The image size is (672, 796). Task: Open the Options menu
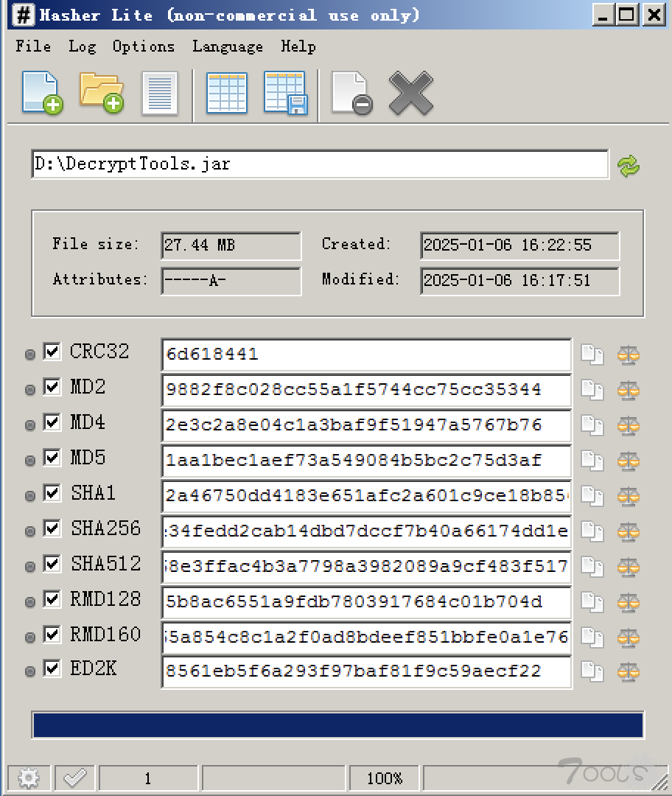click(144, 46)
